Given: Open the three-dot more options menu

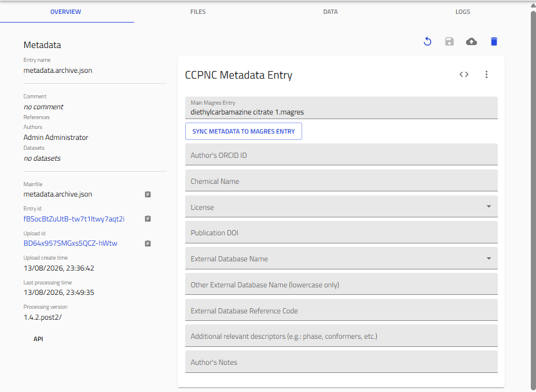Looking at the screenshot, I should tap(486, 75).
